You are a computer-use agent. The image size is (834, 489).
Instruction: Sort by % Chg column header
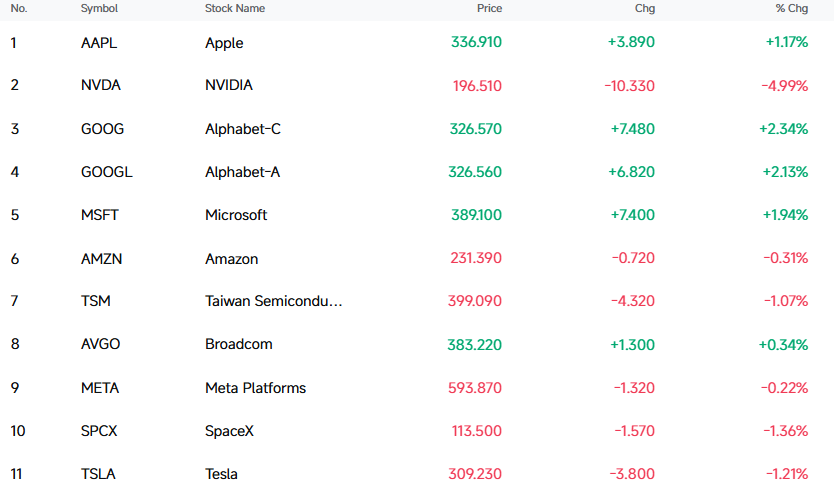click(791, 9)
